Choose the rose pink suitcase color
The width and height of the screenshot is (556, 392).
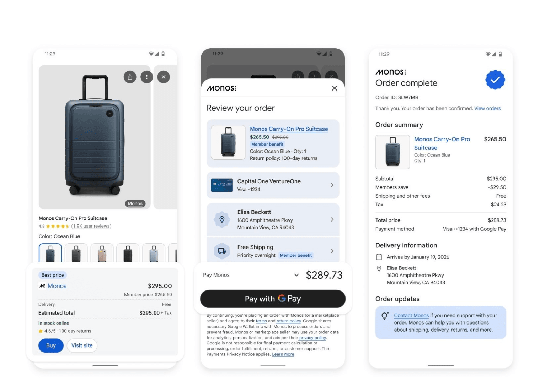click(x=102, y=253)
